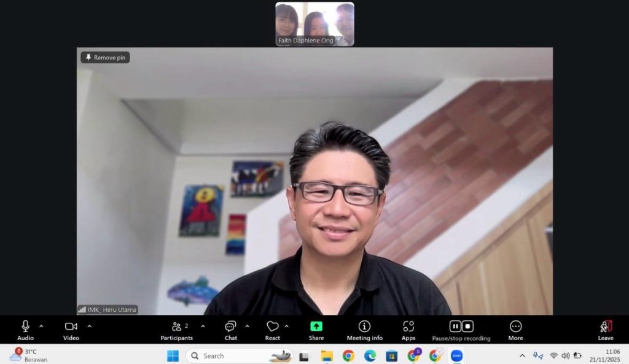Select Faith Daphlene Ong's video thumbnail
629x364 pixels.
[x=314, y=24]
